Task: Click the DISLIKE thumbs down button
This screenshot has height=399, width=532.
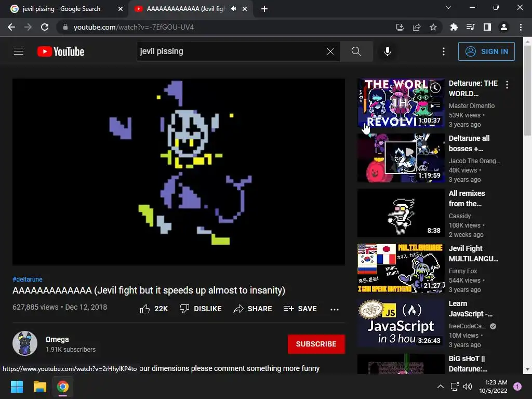Action: tap(201, 309)
